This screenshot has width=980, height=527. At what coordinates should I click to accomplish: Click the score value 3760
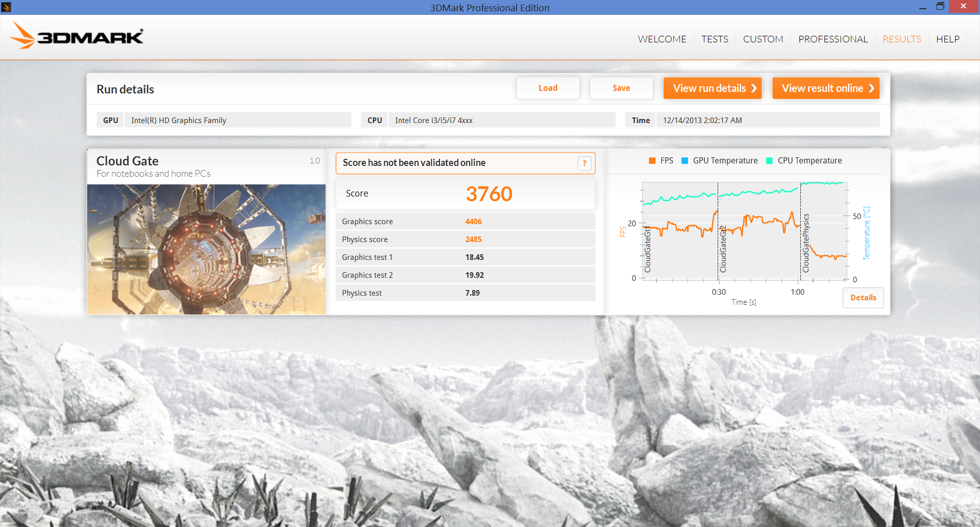point(489,194)
